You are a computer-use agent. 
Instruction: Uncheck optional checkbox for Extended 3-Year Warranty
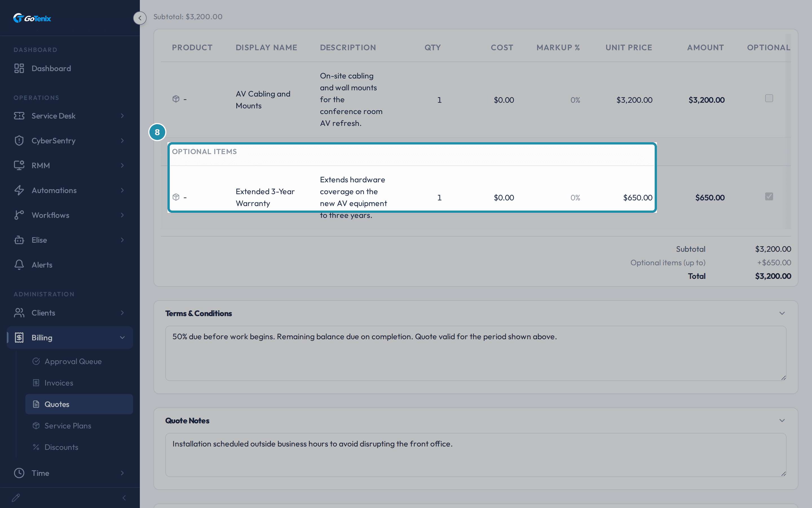tap(769, 196)
